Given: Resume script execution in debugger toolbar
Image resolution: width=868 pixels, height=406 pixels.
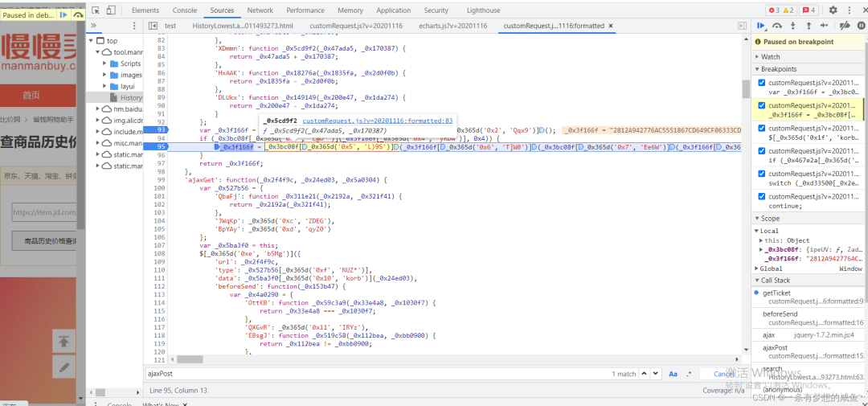Looking at the screenshot, I should click(760, 27).
